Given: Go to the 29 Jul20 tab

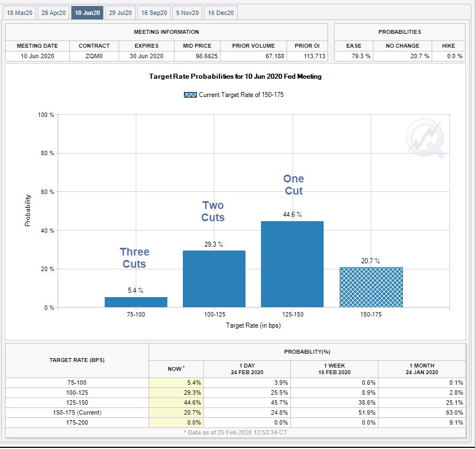Looking at the screenshot, I should [x=120, y=12].
